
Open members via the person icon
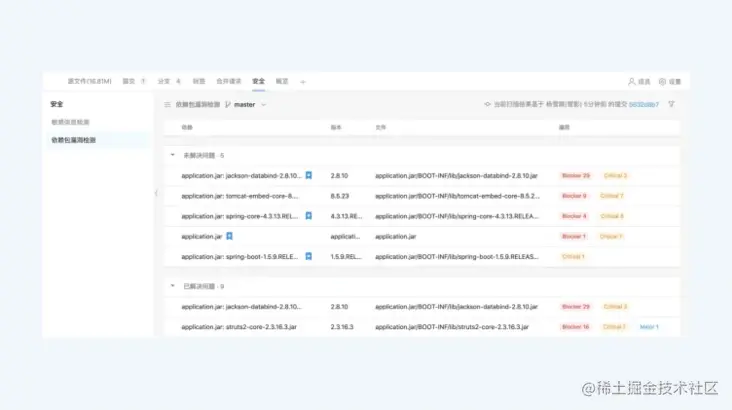[632, 81]
